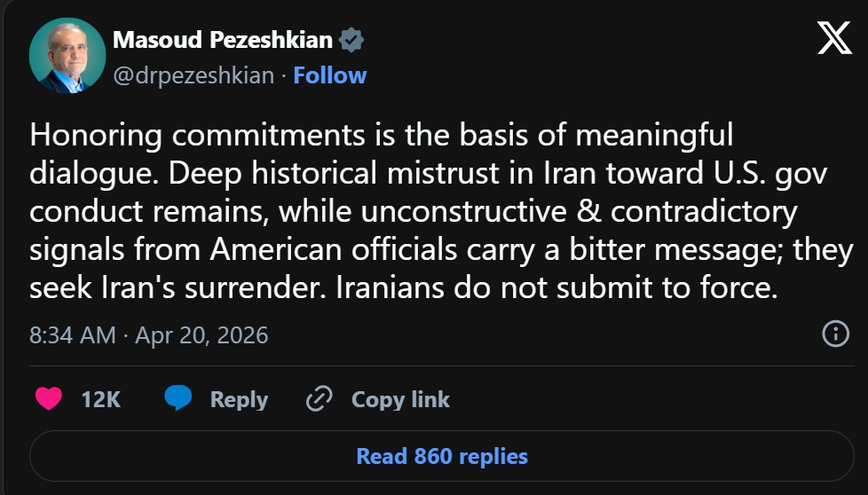Click the 12K likes count
Image resolution: width=868 pixels, height=495 pixels.
pyautogui.click(x=100, y=399)
